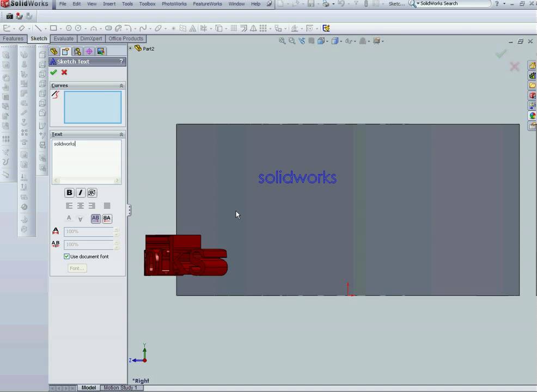Select the Model tab at bottom
This screenshot has width=537, height=392.
point(88,388)
